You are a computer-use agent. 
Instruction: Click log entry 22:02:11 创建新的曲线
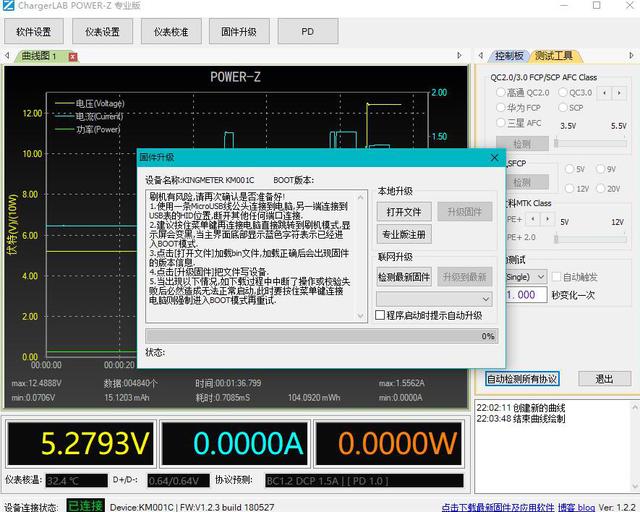[521, 407]
